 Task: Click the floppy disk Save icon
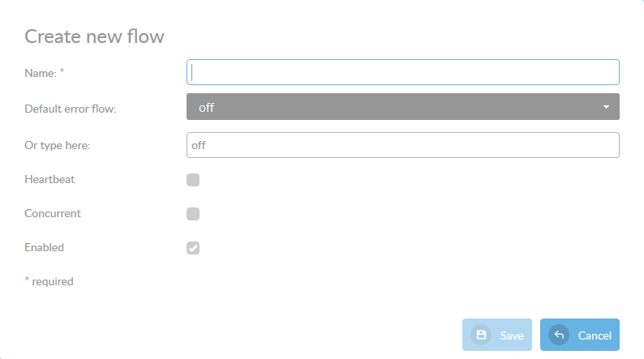tap(481, 335)
